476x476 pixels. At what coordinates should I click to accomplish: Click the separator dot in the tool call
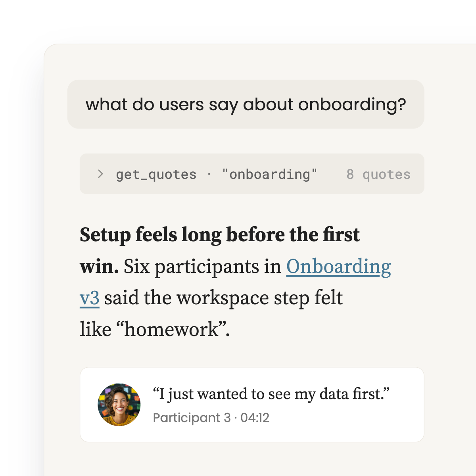point(209,174)
